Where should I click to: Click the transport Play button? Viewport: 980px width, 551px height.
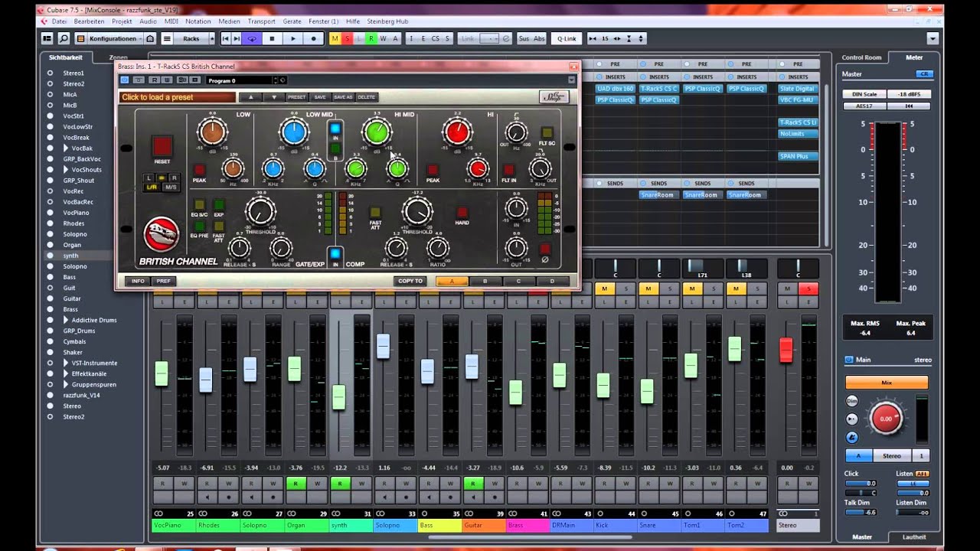(292, 38)
